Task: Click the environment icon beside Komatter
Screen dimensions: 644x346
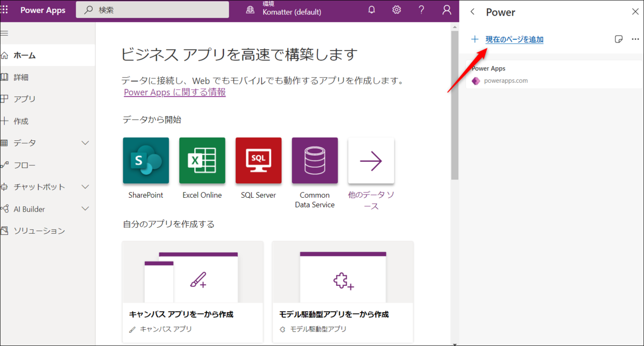Action: coord(250,11)
